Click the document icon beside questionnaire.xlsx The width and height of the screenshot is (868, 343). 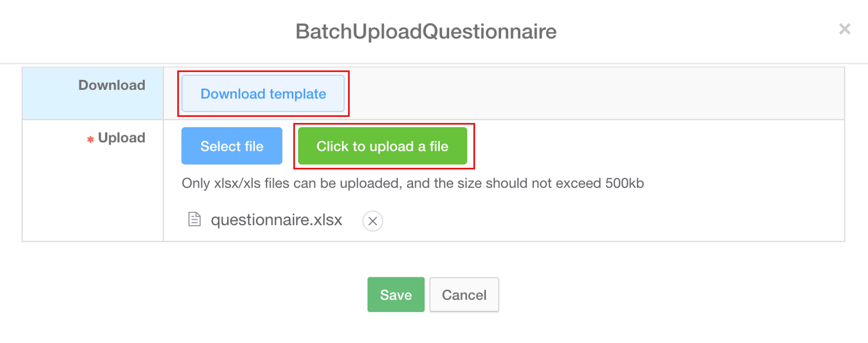(194, 219)
